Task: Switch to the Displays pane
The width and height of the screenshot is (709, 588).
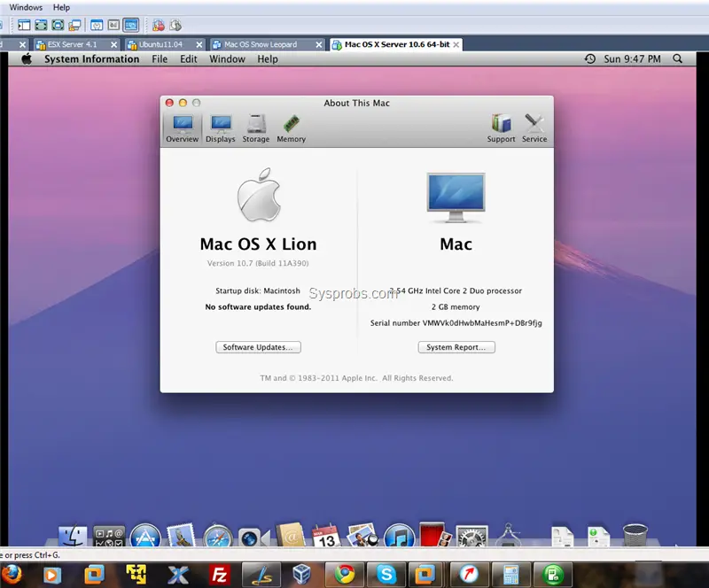Action: click(x=220, y=128)
